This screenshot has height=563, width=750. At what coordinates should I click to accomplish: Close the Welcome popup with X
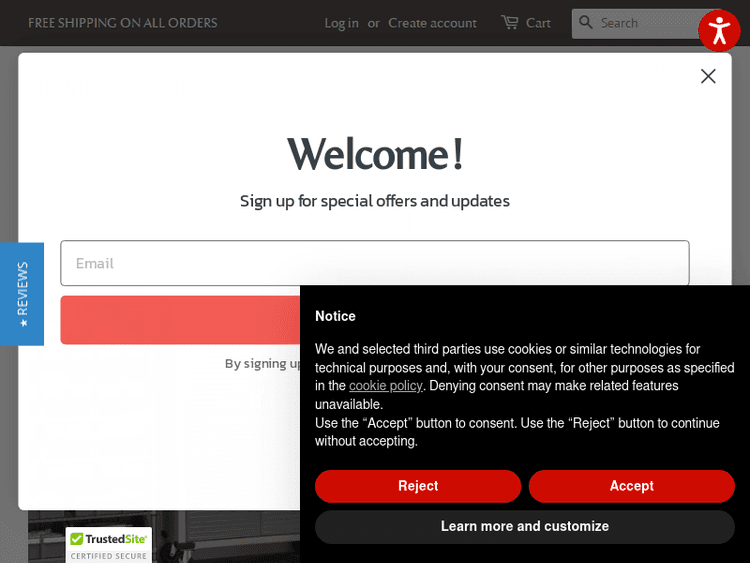(708, 76)
